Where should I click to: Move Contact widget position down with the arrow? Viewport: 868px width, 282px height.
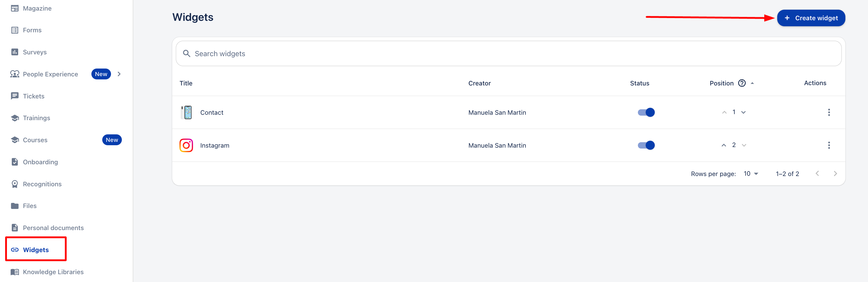click(743, 112)
